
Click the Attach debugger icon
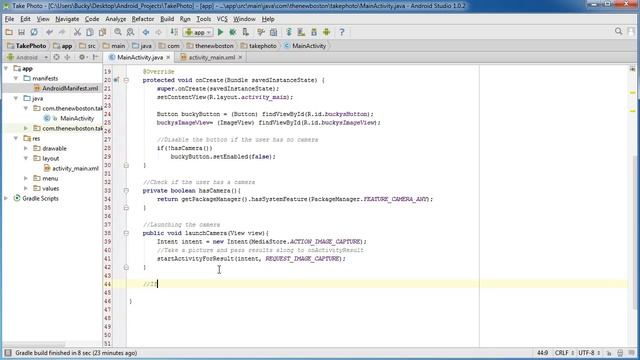pyautogui.click(x=246, y=32)
